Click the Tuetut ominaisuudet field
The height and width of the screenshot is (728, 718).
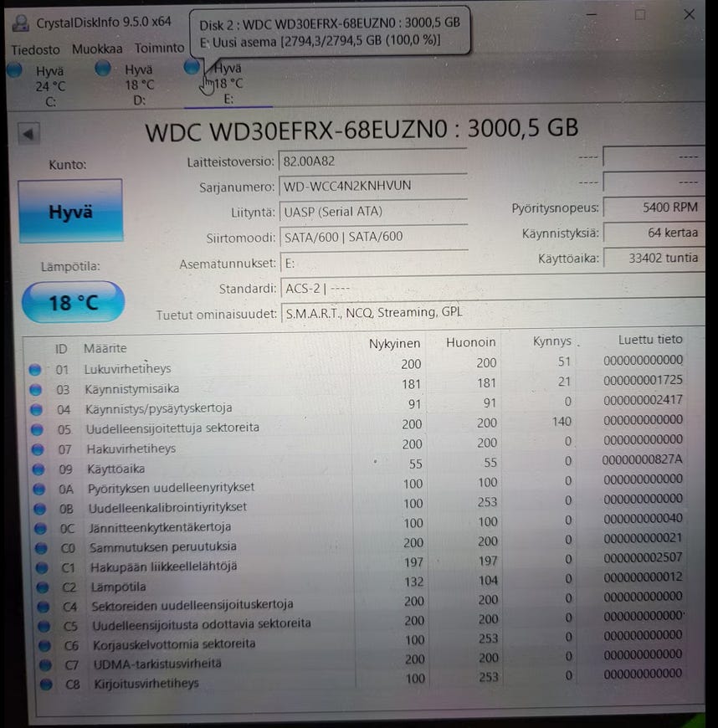tap(493, 312)
